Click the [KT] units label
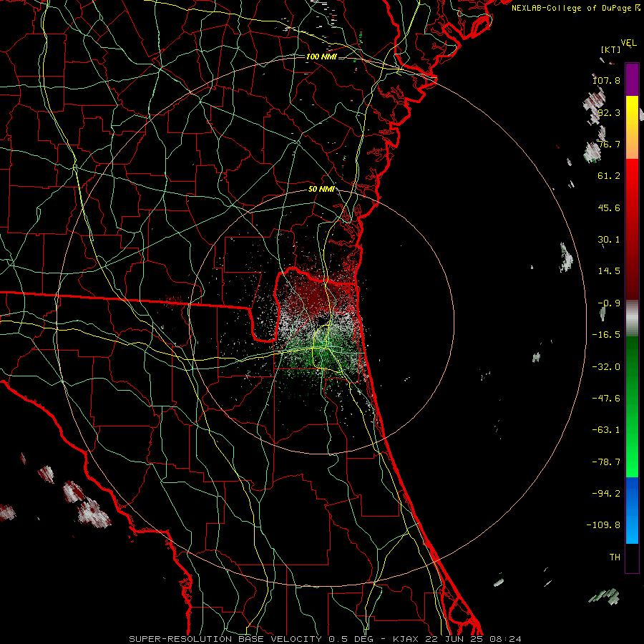Viewport: 644px width, 644px height. pyautogui.click(x=610, y=49)
